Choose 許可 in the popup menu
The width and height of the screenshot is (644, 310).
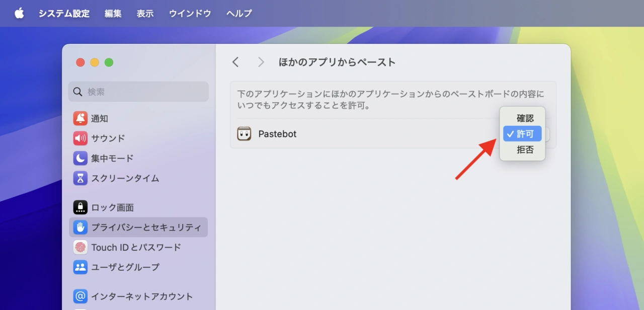pyautogui.click(x=525, y=134)
